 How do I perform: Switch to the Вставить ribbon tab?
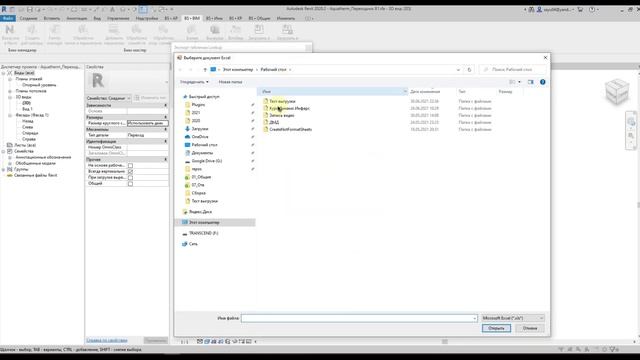(x=51, y=18)
